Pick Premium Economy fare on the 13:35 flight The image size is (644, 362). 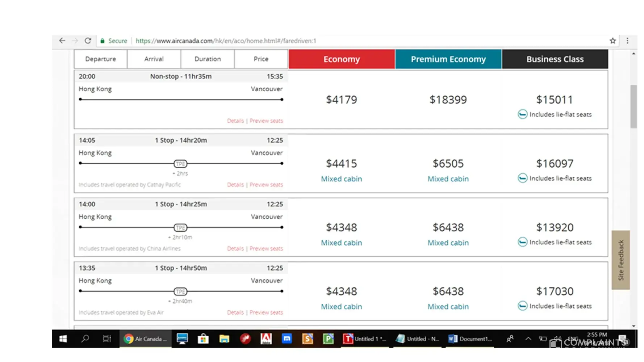[448, 291]
